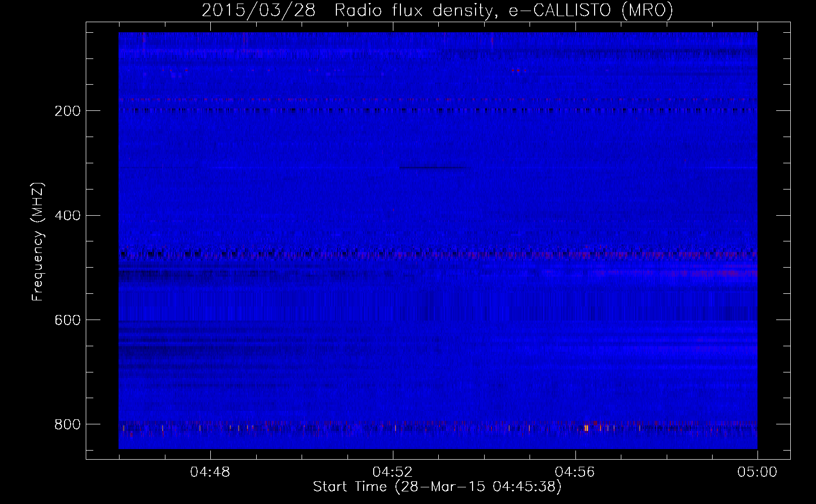Click the plot title "2015/03/28 Radio flux density, e-CALLISTO (MRO)"
This screenshot has width=816, height=504.
pos(437,10)
